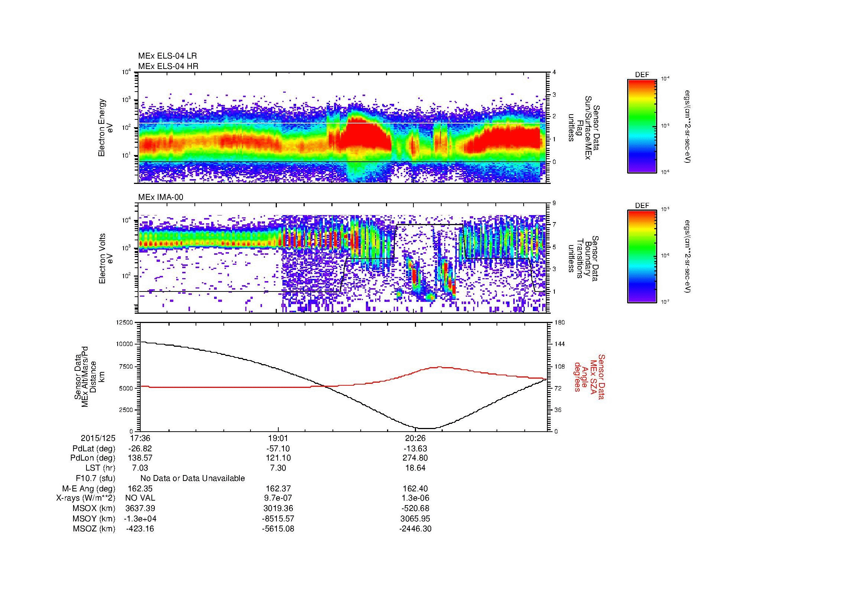This screenshot has height=613, width=868.
Task: Click the lower DEF color bar
Action: [642, 257]
